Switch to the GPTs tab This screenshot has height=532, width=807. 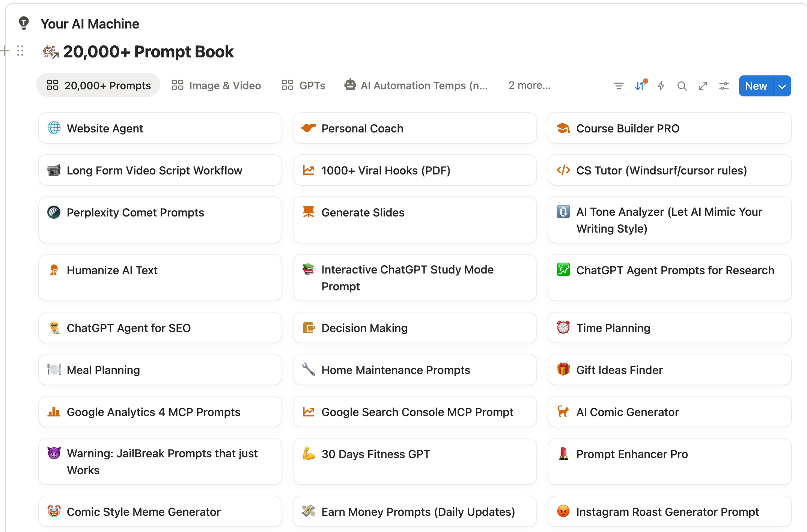303,86
